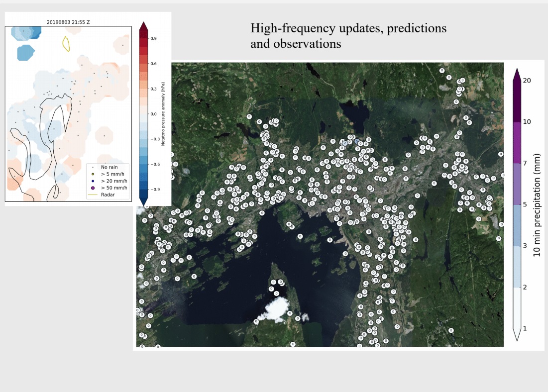Click the white 1–2 mm colorbar segment
This screenshot has height=392, width=548.
coord(517,308)
